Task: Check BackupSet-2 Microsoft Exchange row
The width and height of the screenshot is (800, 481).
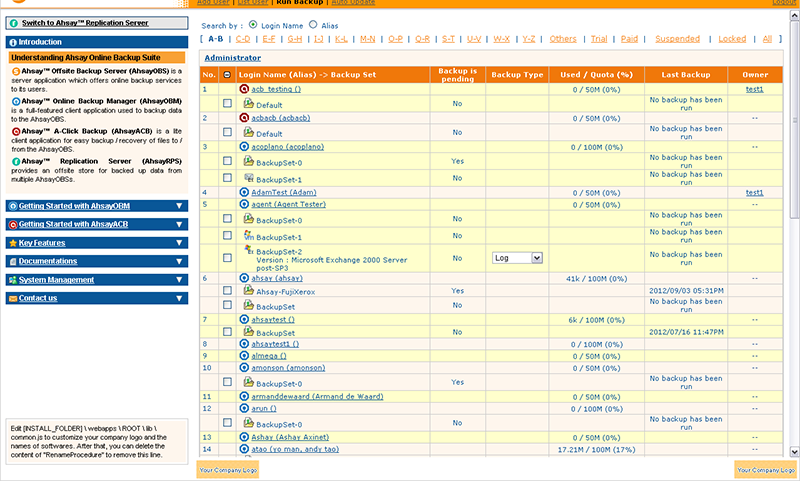Action: pos(227,258)
